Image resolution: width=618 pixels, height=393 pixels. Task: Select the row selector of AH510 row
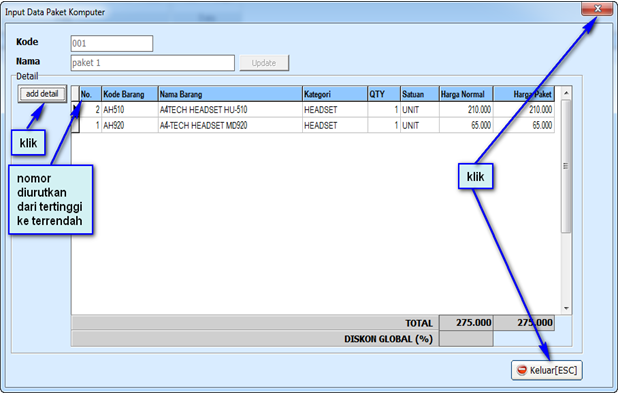tap(75, 110)
